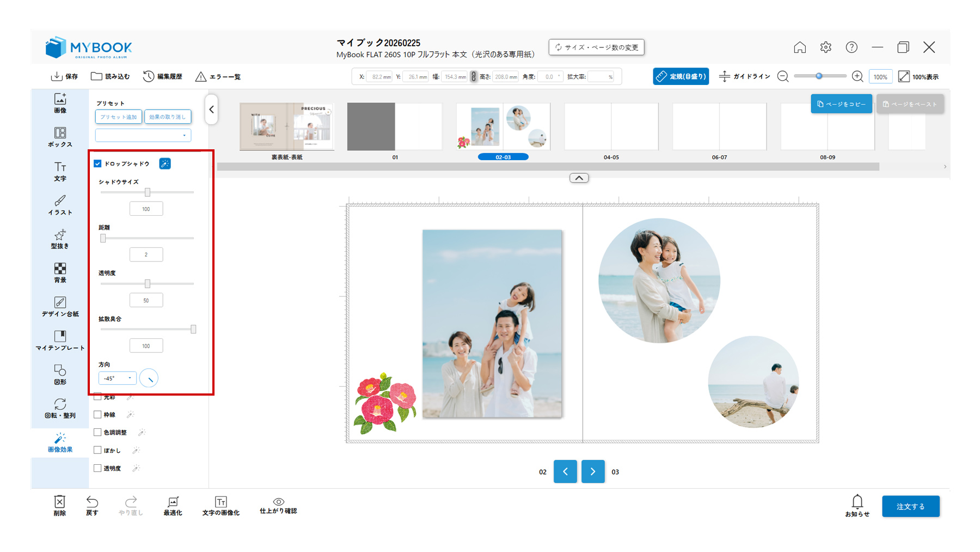The width and height of the screenshot is (980, 552).
Task: Click the プリセット追加 button
Action: point(119,117)
